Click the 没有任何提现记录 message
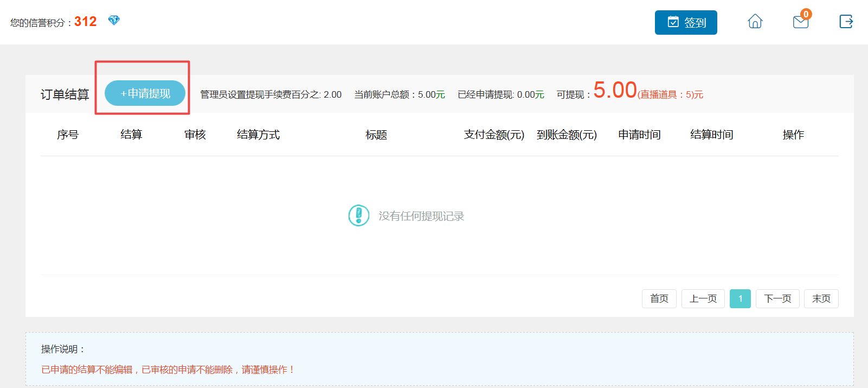The width and height of the screenshot is (868, 388). pos(421,216)
